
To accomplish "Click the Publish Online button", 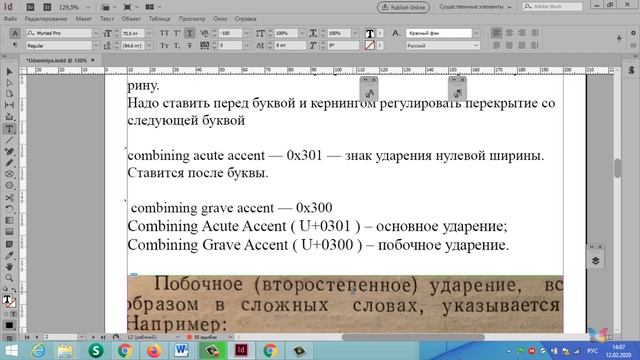I will tap(403, 7).
